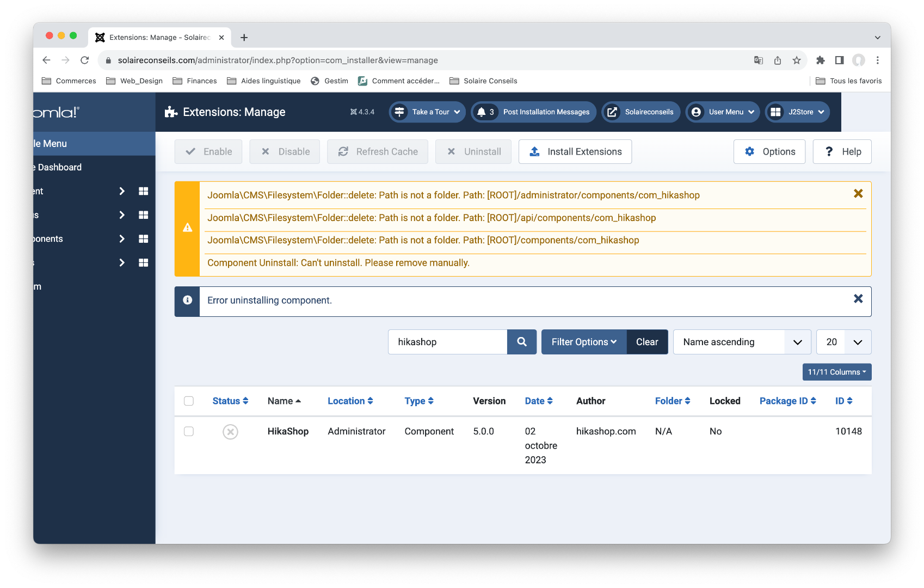Viewport: 924px width, 588px height.
Task: Open the Gestim bookmark
Action: [329, 81]
